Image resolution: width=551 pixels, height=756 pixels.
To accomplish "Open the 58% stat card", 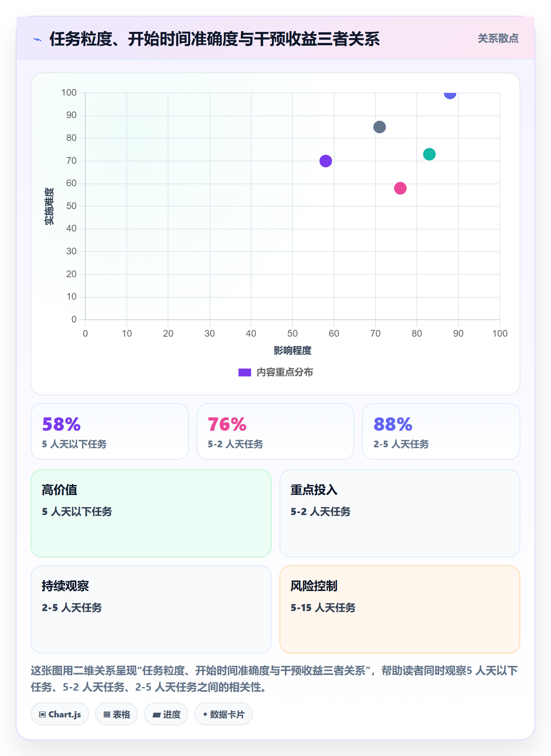I will click(110, 432).
